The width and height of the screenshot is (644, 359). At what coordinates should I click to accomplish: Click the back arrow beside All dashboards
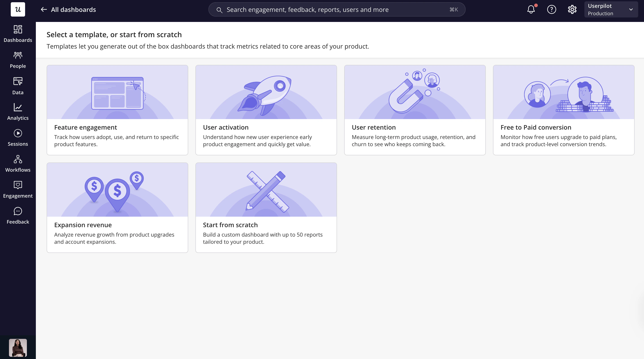44,9
